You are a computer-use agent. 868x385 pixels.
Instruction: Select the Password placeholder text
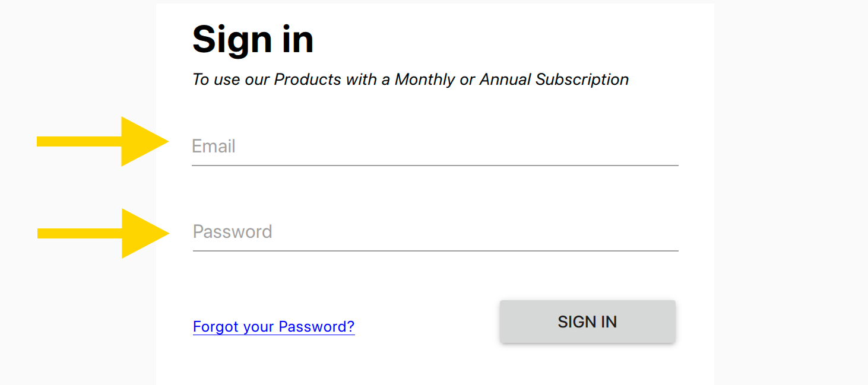point(233,232)
